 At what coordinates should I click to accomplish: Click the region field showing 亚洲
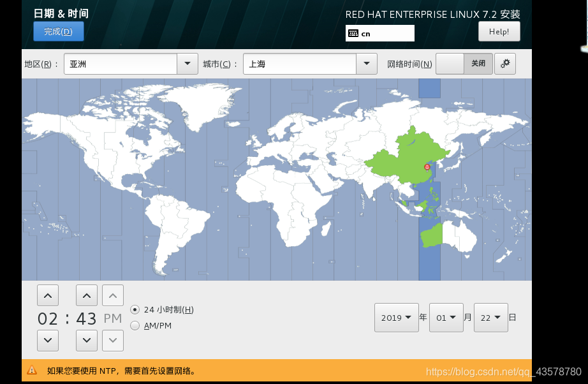[121, 64]
